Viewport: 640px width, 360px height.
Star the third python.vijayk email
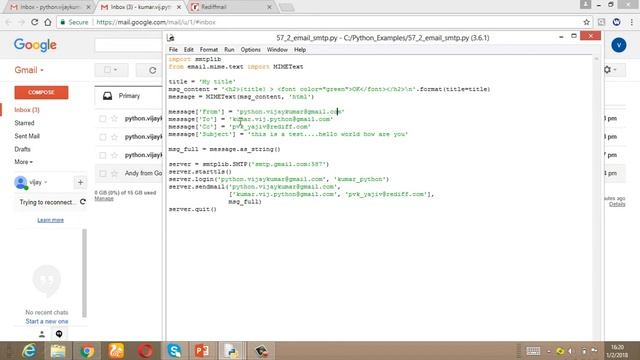click(114, 155)
